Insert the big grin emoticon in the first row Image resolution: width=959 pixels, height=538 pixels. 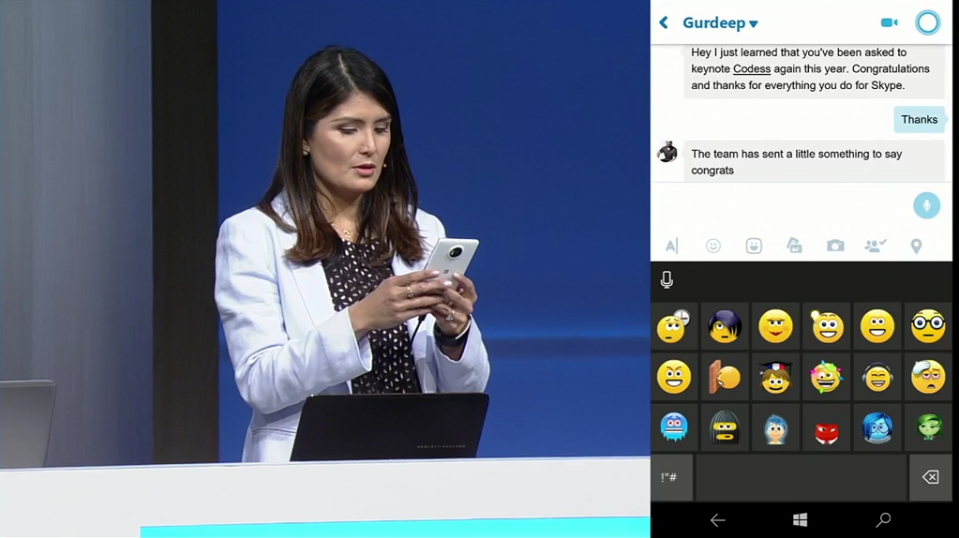coord(877,326)
